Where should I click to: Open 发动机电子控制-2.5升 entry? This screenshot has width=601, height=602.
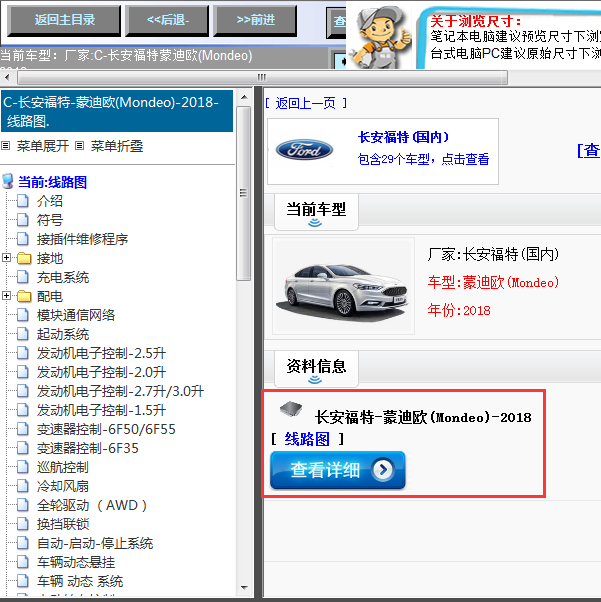coord(101,353)
